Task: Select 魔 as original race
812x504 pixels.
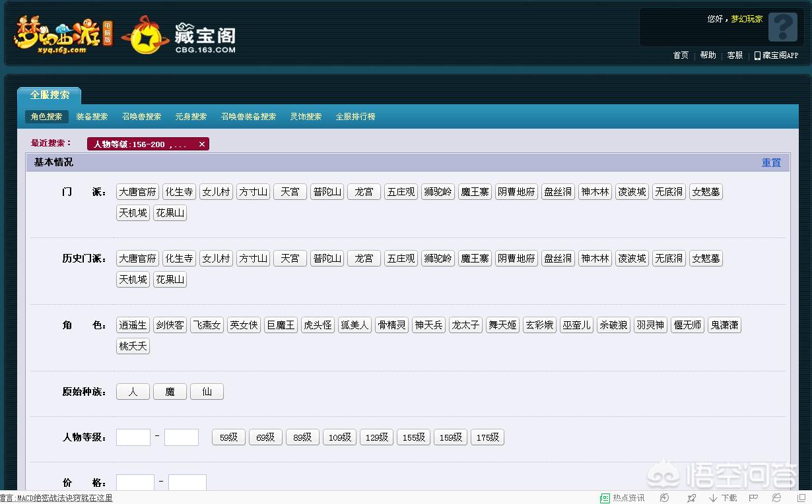Action: 170,392
